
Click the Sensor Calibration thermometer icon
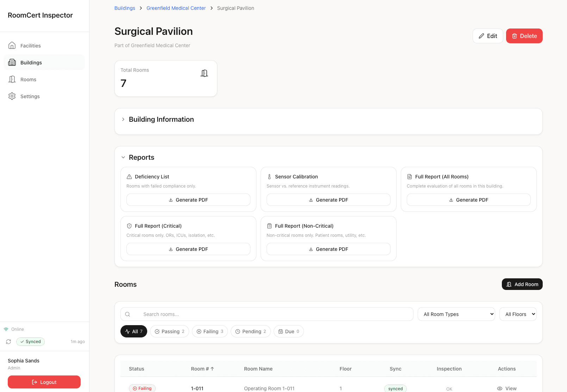[269, 177]
